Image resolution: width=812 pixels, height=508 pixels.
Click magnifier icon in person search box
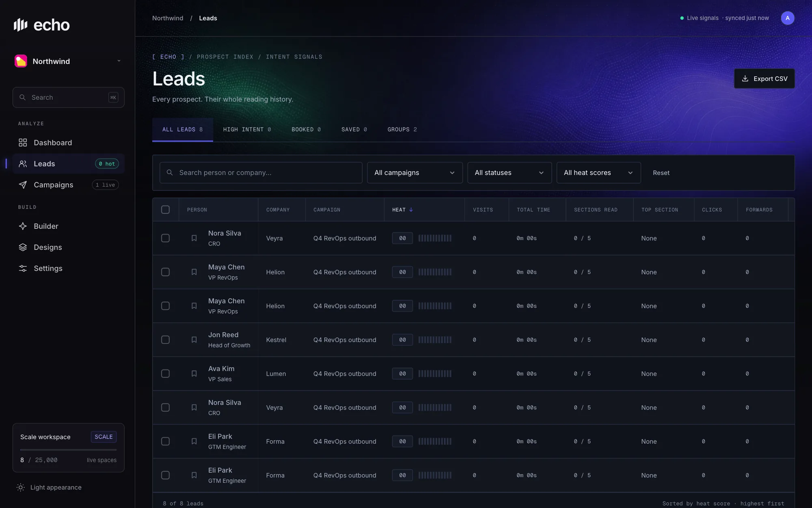(170, 173)
